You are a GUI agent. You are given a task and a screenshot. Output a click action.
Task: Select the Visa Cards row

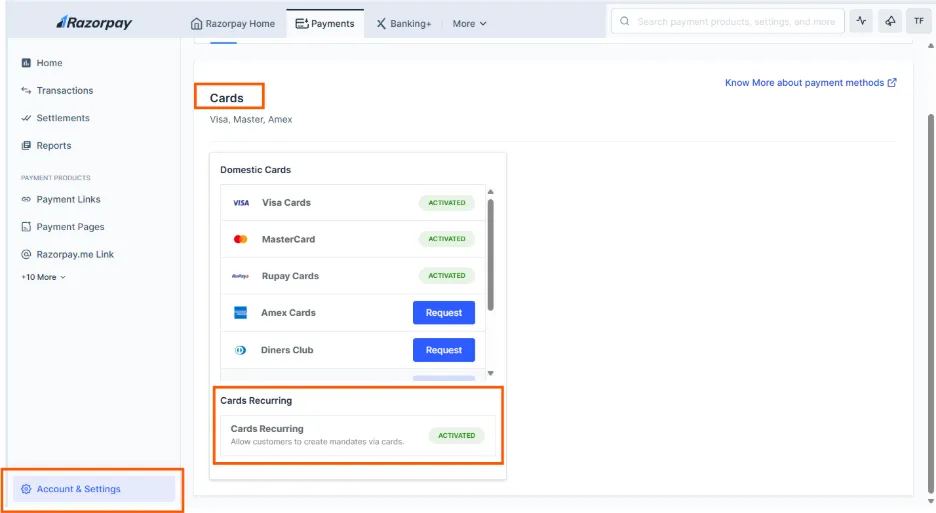tap(353, 202)
